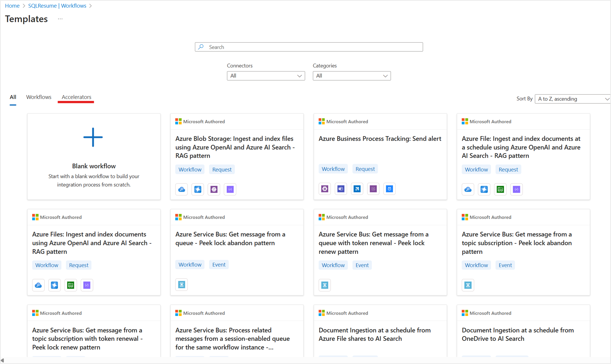The height and width of the screenshot is (364, 611).
Task: Click the plus icon for Blank workflow
Action: pos(93,137)
